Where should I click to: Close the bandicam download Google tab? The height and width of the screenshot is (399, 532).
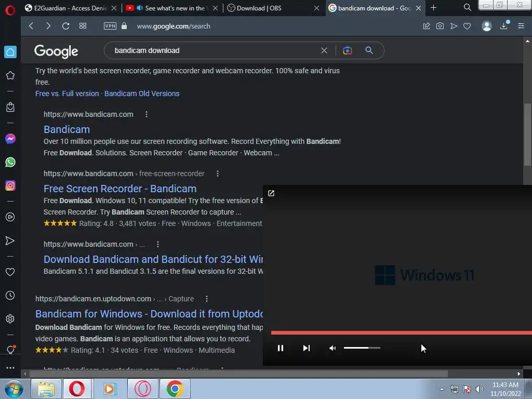pos(419,8)
